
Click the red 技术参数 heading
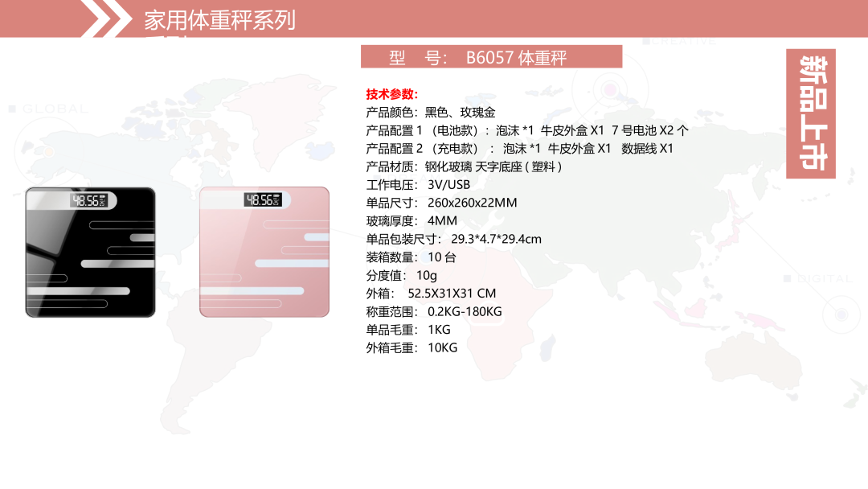pos(392,94)
